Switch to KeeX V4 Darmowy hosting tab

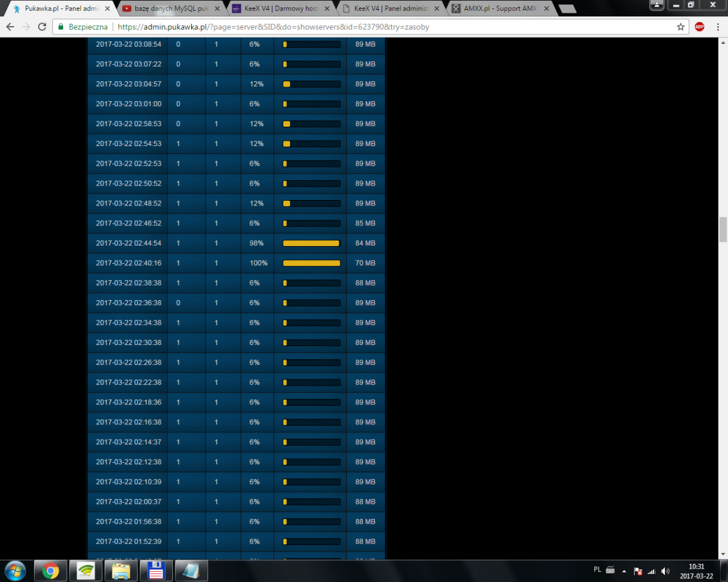click(276, 9)
